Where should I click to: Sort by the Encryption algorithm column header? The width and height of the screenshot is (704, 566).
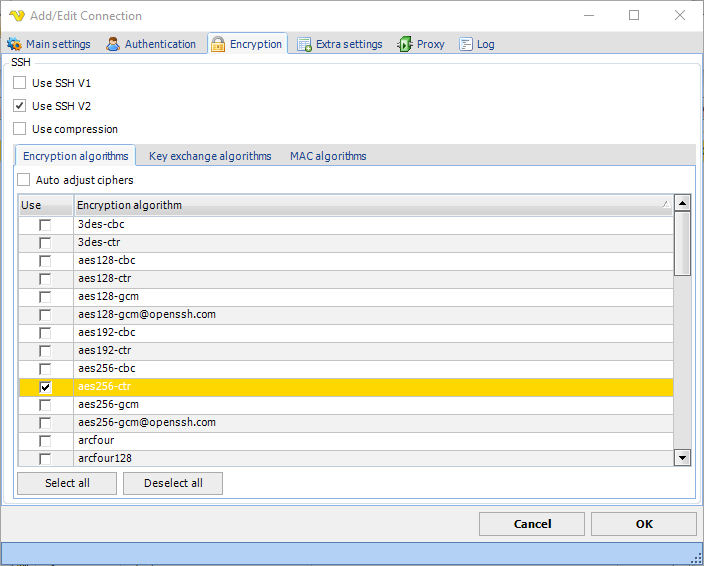click(370, 205)
